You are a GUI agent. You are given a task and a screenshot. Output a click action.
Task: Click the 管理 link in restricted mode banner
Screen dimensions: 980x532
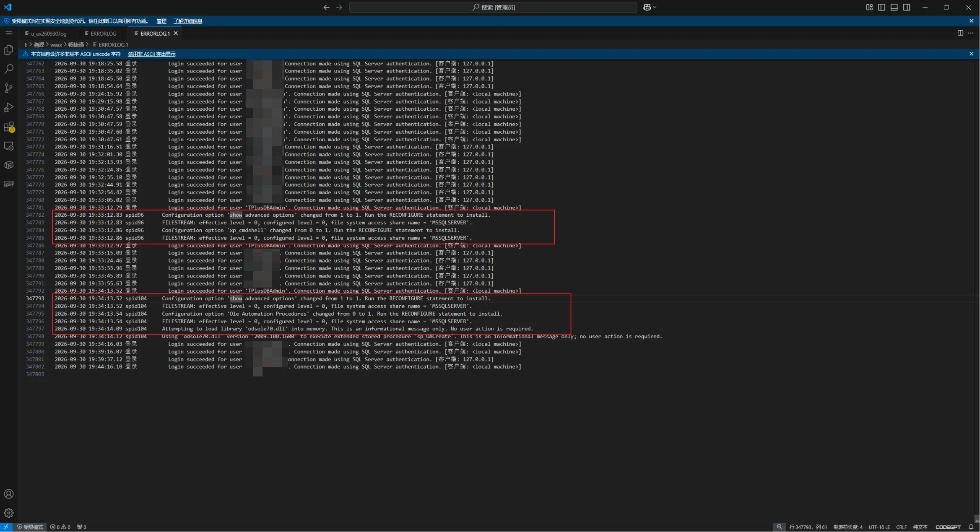(161, 21)
